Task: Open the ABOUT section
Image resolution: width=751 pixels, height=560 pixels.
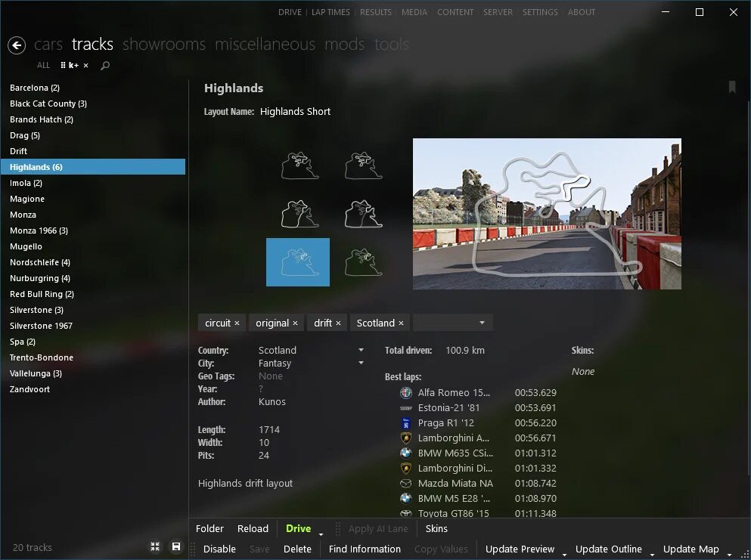Action: click(582, 12)
